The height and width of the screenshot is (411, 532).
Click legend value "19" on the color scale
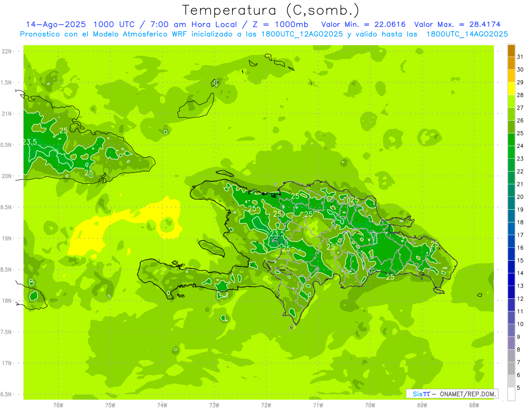pos(520,210)
